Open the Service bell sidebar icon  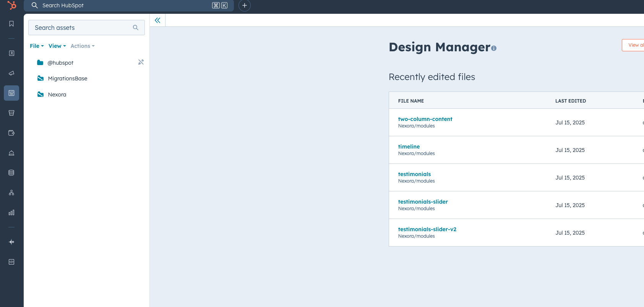tap(11, 153)
